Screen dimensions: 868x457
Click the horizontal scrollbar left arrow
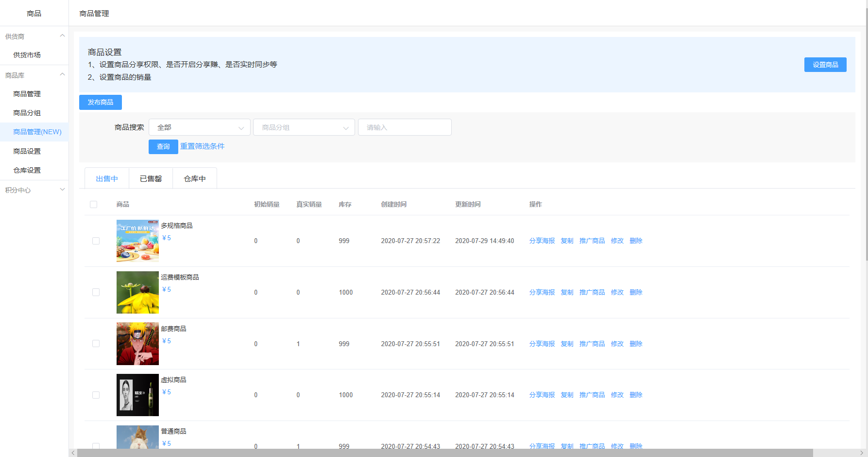point(73,453)
